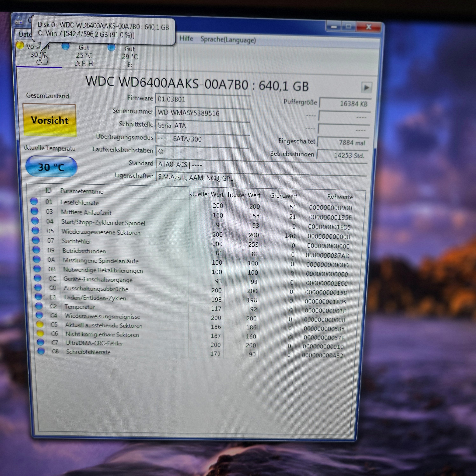
Task: Open the Hilfe menu
Action: [186, 39]
